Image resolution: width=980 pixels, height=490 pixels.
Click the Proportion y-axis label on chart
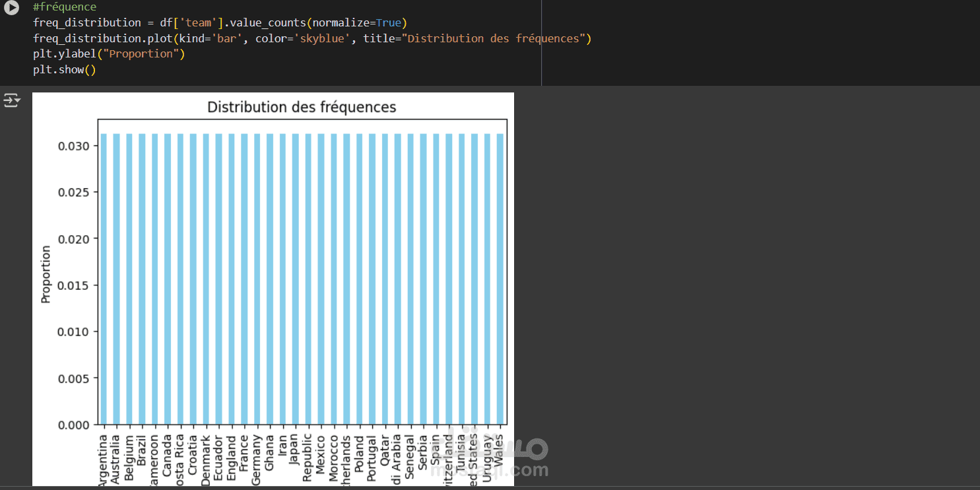pyautogui.click(x=46, y=274)
